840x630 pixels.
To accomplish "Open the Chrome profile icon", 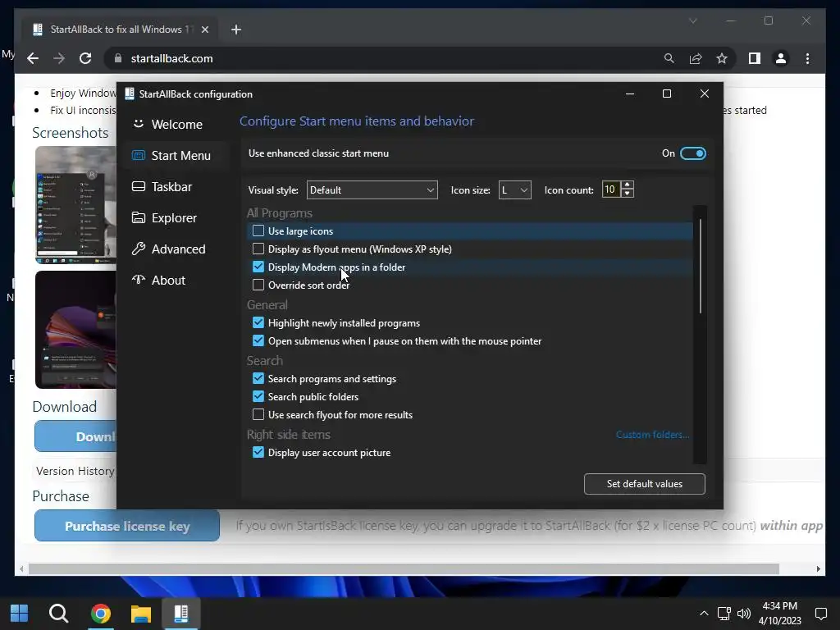I will pos(781,58).
